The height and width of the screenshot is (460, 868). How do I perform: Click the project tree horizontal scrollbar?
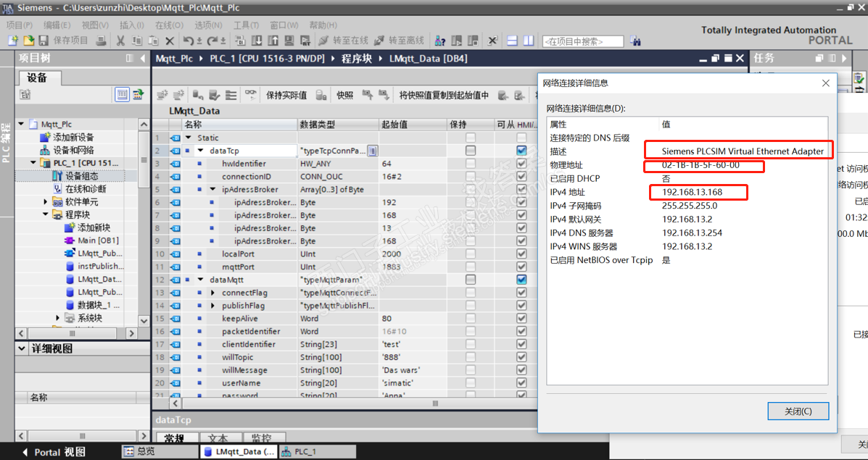click(x=73, y=333)
